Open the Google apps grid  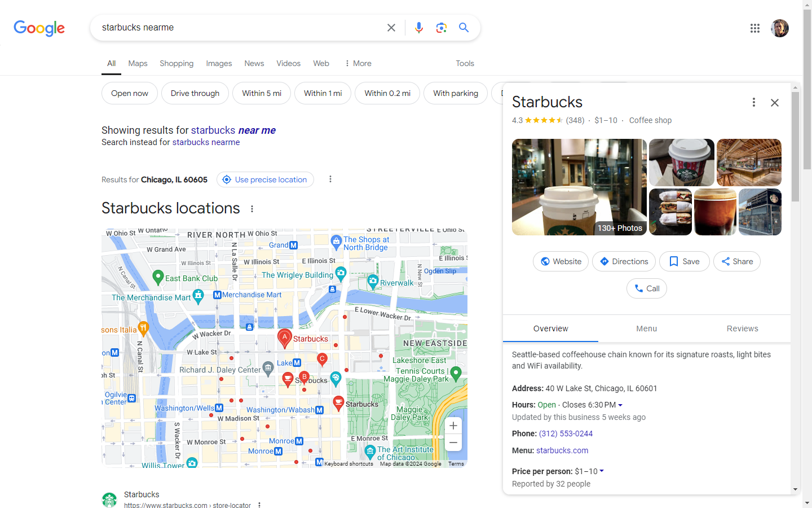(x=754, y=28)
